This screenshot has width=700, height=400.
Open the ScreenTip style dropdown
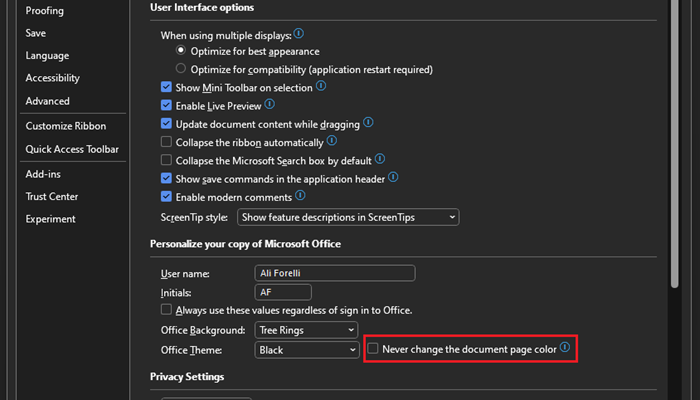click(348, 217)
